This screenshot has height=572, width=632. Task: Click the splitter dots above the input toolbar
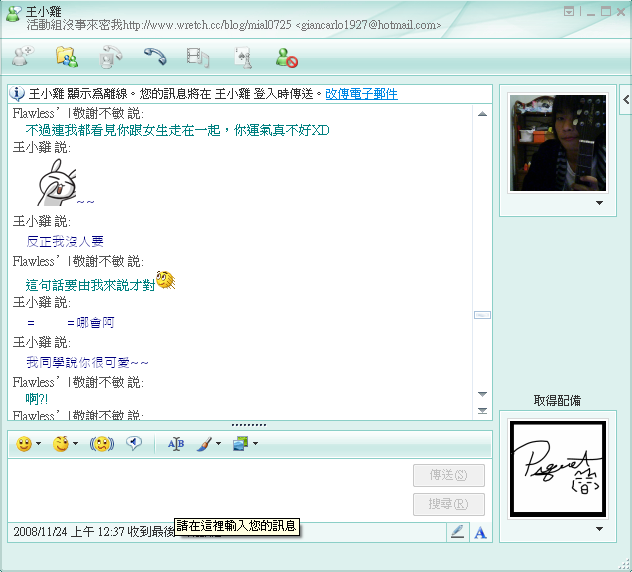coord(249,425)
